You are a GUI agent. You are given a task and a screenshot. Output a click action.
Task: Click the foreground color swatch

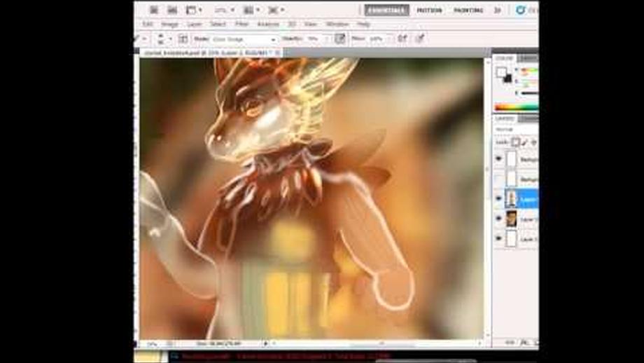[x=501, y=72]
